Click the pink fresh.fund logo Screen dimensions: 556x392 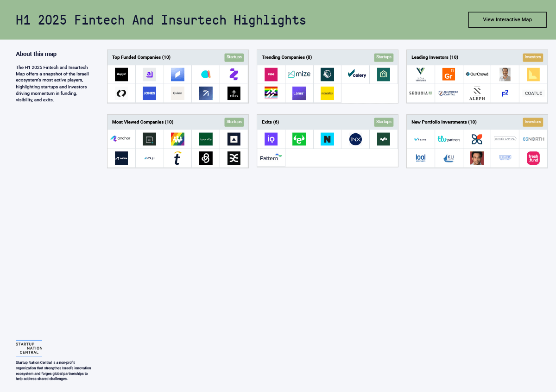pos(533,158)
